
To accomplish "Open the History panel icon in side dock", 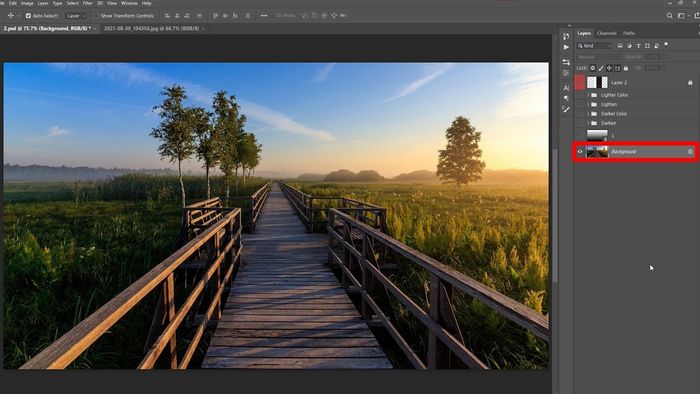I will (x=566, y=37).
